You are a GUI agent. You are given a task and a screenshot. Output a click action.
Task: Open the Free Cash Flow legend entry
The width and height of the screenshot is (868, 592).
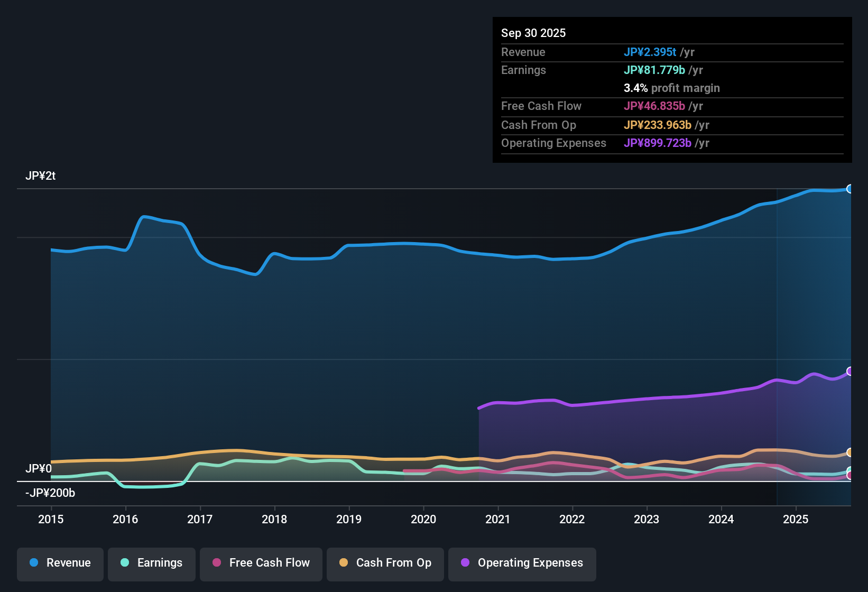[261, 563]
